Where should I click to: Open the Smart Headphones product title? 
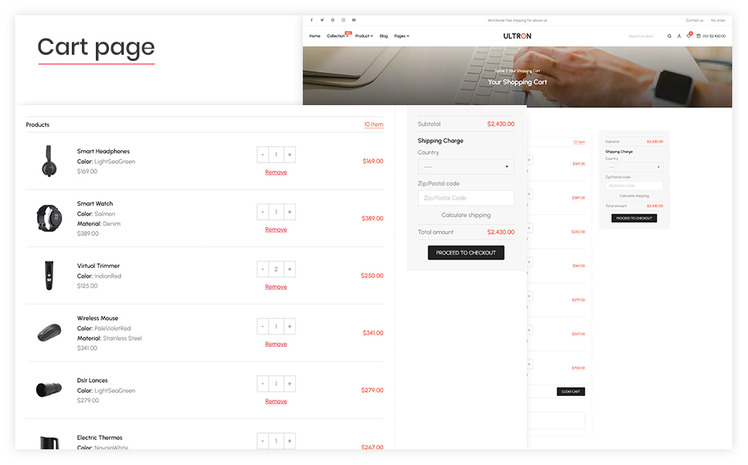104,151
